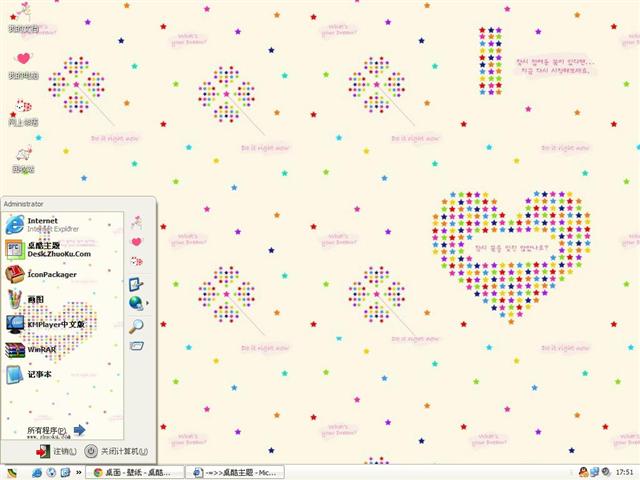The width and height of the screenshot is (640, 480).
Task: Click the volume speaker tray icon
Action: (606, 472)
